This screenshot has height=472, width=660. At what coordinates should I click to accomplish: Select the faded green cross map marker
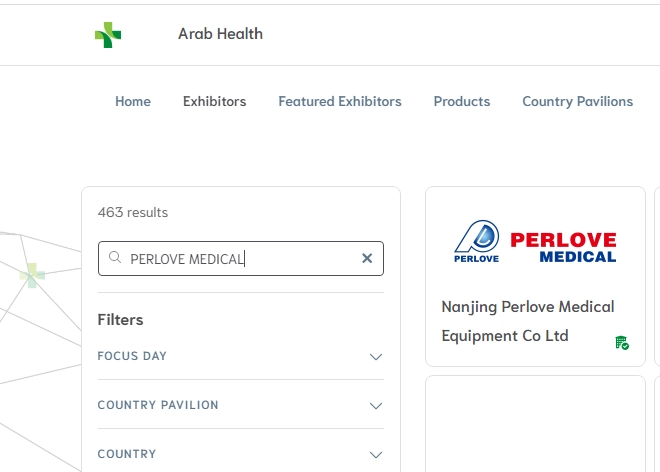click(32, 275)
